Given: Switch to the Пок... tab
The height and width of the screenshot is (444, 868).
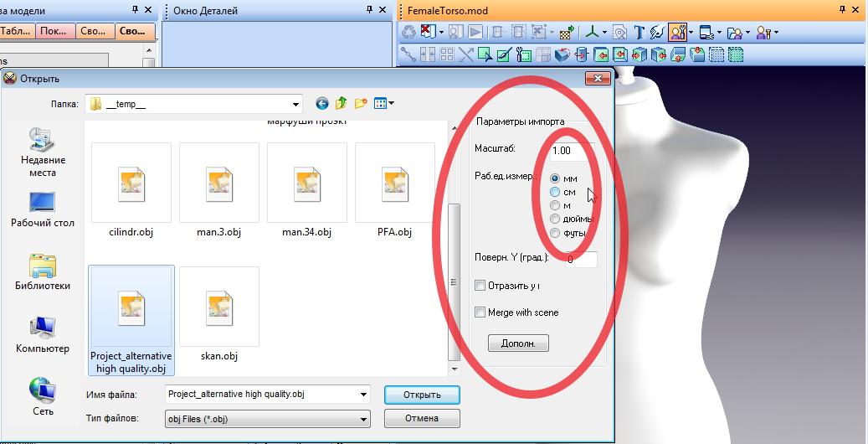Looking at the screenshot, I should [54, 31].
